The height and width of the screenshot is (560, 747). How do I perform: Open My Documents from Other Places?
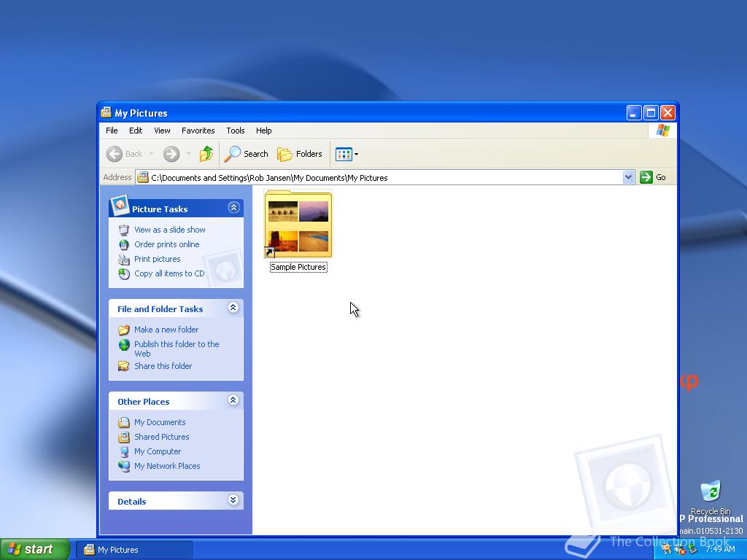[x=160, y=422]
